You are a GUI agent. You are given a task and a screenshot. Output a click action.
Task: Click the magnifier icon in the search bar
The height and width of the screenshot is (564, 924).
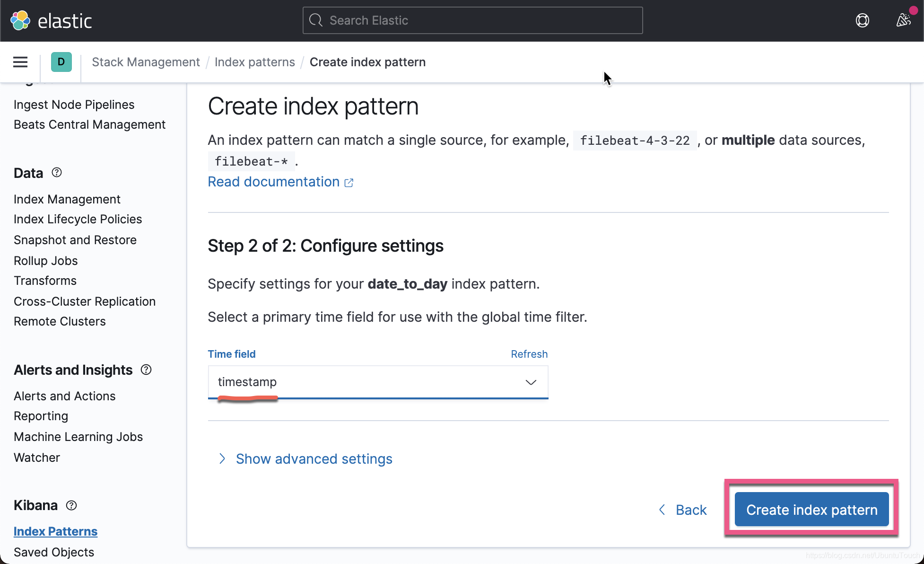point(315,20)
